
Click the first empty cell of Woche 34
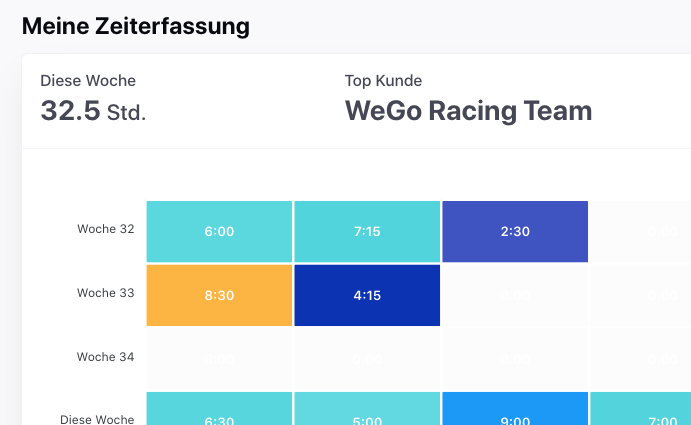coord(219,358)
